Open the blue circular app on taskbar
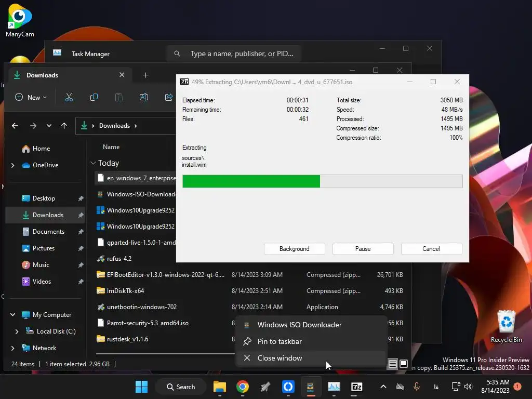Viewport: 532px width, 399px height. tap(288, 387)
